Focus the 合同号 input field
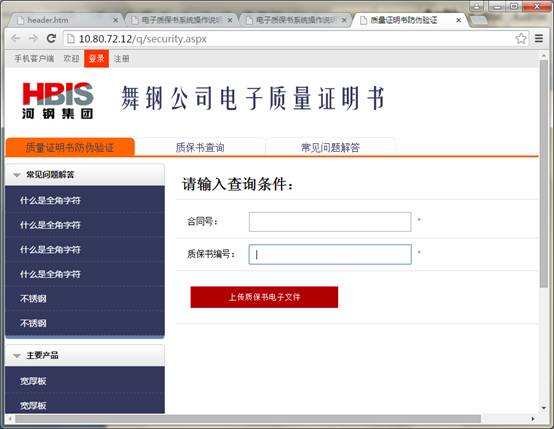Screen dimensions: 554x429 click(330, 222)
